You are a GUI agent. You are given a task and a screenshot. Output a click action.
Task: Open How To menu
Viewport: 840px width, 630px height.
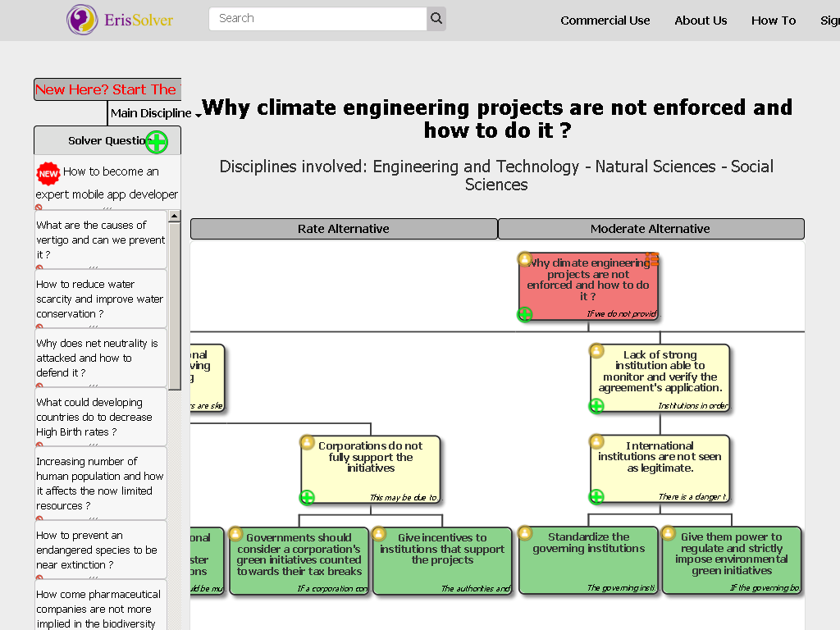(773, 21)
